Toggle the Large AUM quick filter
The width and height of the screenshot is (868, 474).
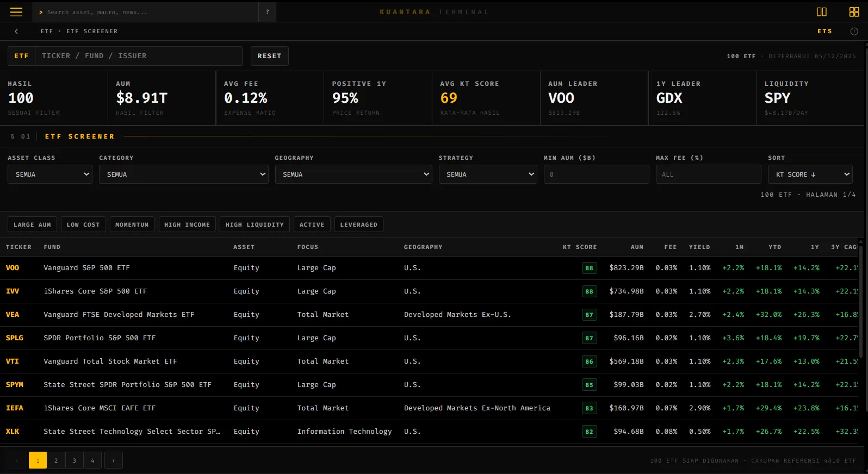[32, 224]
